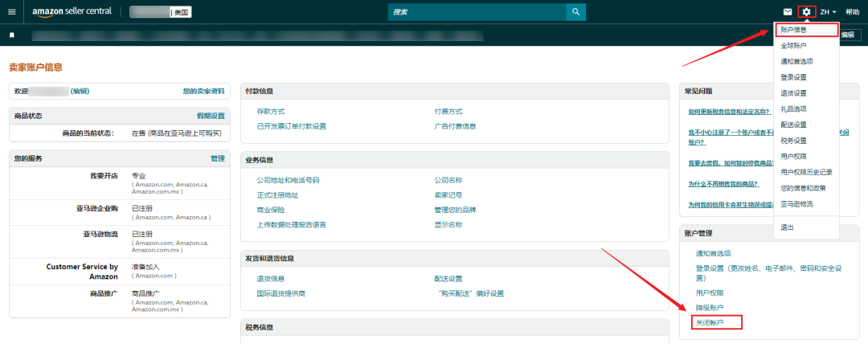Select 用户权限 in the settings dropdown menu
The image size is (868, 344).
[792, 156]
